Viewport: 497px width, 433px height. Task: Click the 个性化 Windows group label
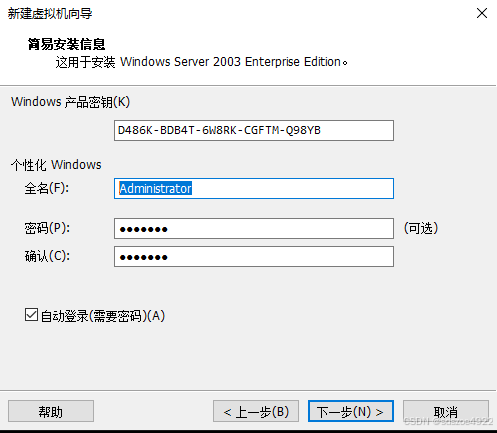pyautogui.click(x=56, y=165)
